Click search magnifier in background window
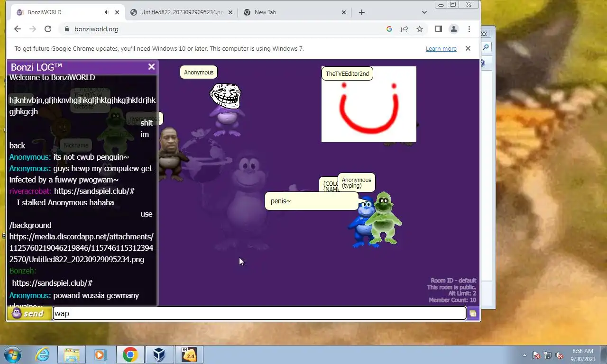 tap(486, 47)
